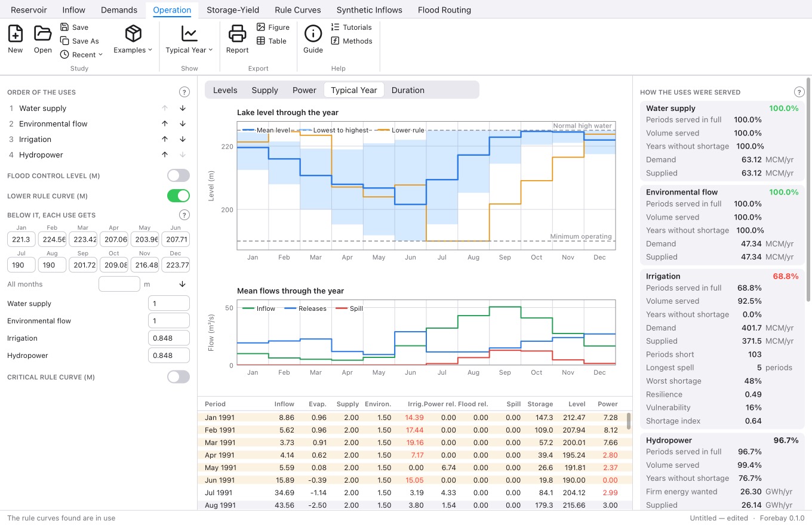Move Water supply down in priority
The height and width of the screenshot is (525, 812).
pyautogui.click(x=183, y=109)
